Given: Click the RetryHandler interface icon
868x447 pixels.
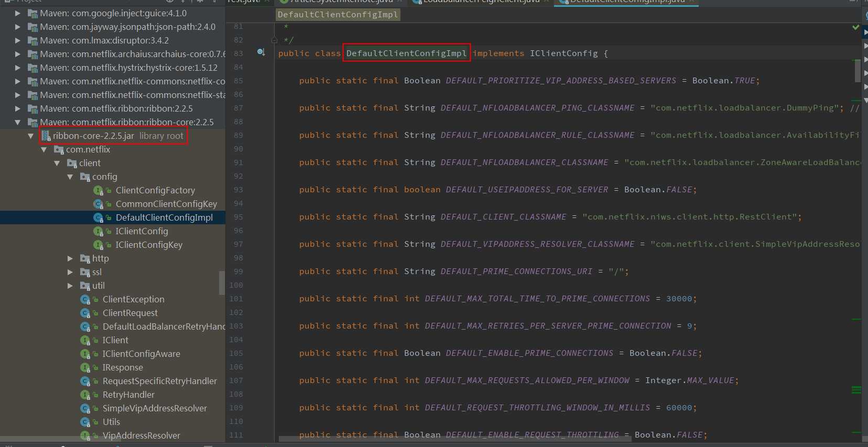Looking at the screenshot, I should click(85, 395).
